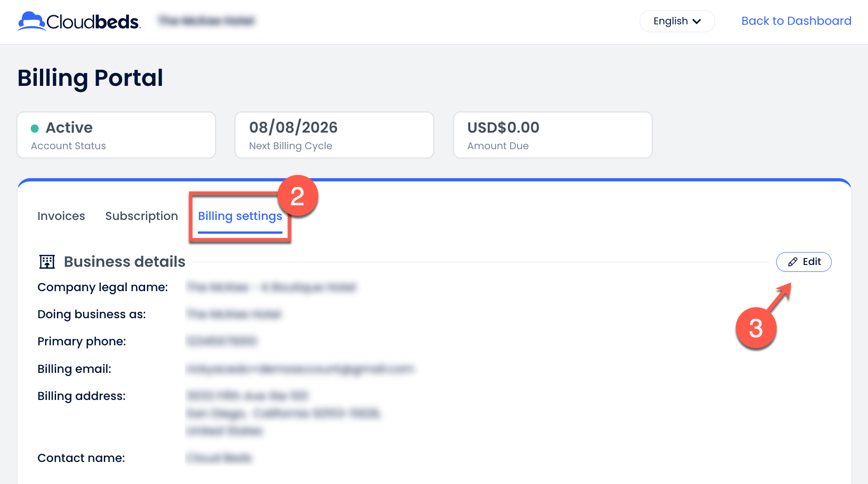Open the English language dropdown
Viewport: 868px width, 484px height.
[676, 21]
